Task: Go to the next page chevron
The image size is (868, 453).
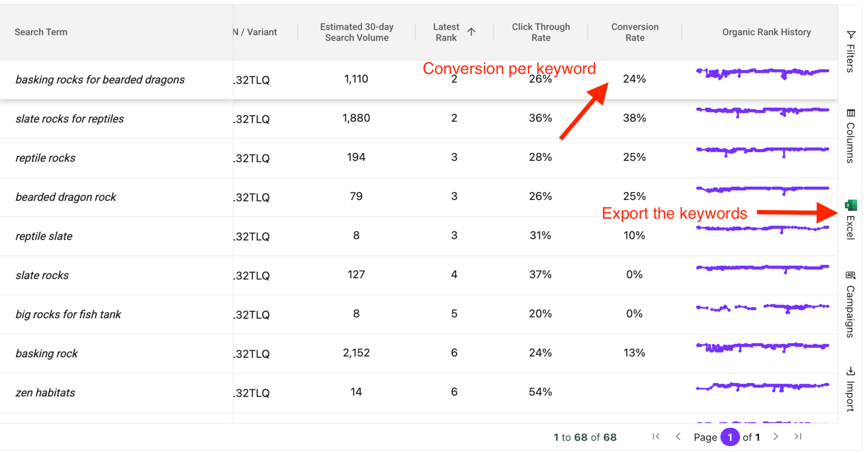Action: [776, 437]
